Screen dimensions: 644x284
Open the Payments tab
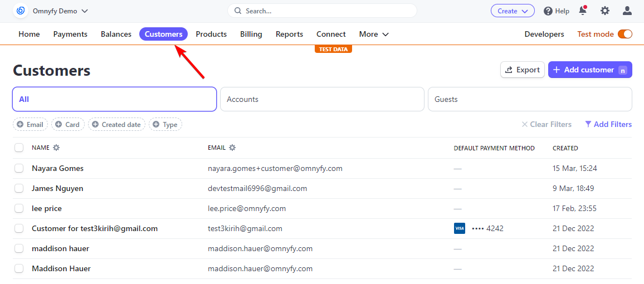click(70, 34)
